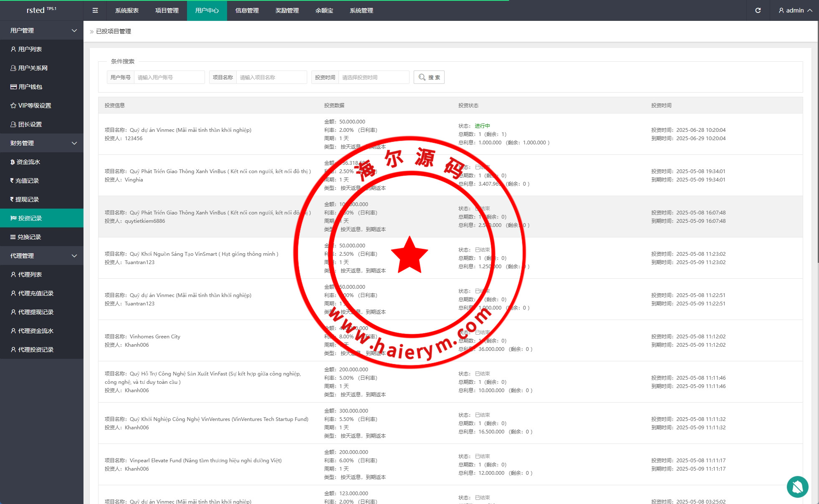The width and height of the screenshot is (819, 504).
Task: Click the rsted logo text
Action: [x=35, y=10]
